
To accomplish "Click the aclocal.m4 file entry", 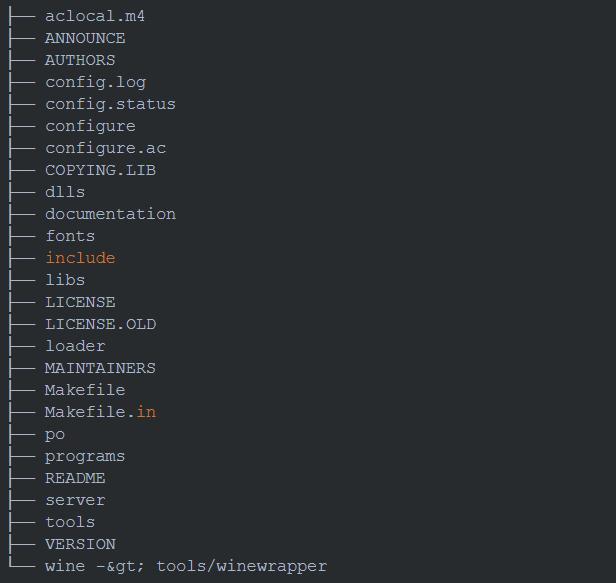I will point(95,16).
